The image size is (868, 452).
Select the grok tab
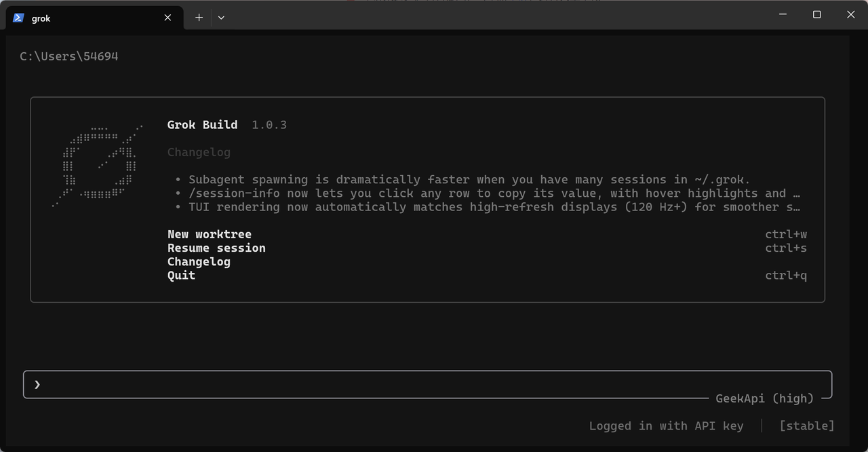click(x=94, y=18)
